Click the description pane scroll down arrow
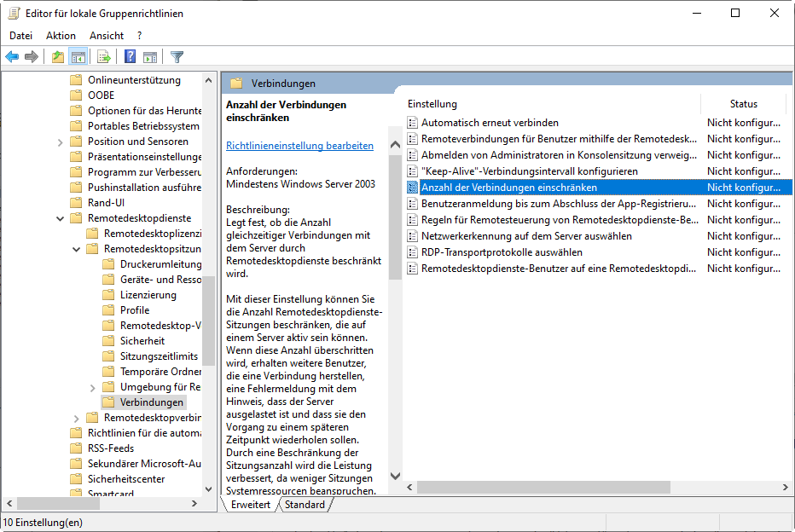This screenshot has width=795, height=532. coord(395,477)
